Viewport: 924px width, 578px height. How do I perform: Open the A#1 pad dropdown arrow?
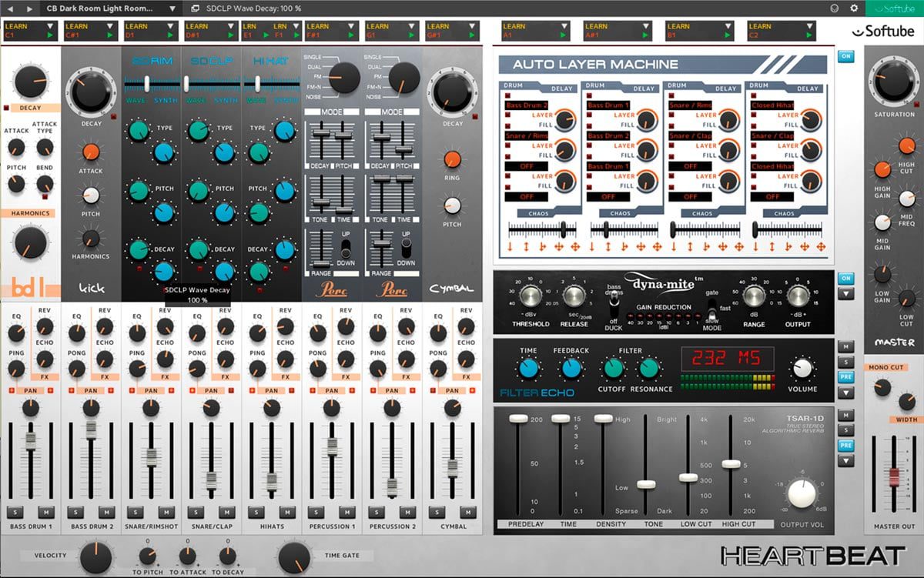647,26
